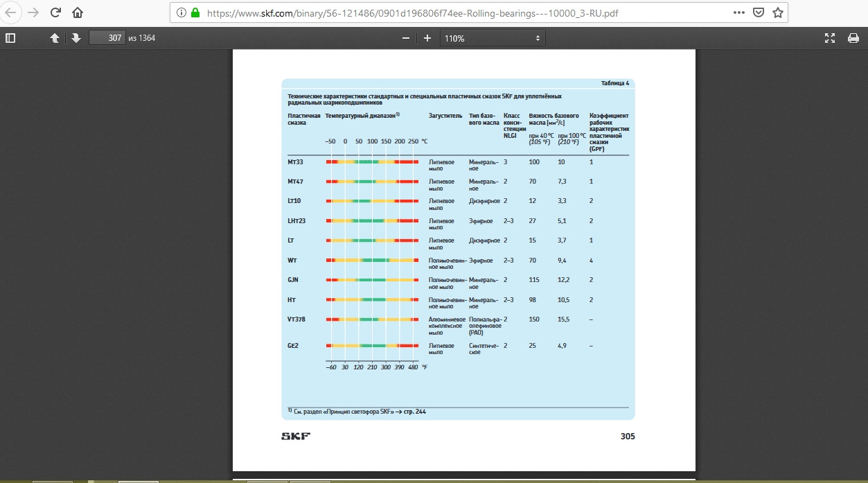Zoom in with the plus button
868x483 pixels.
(x=427, y=38)
